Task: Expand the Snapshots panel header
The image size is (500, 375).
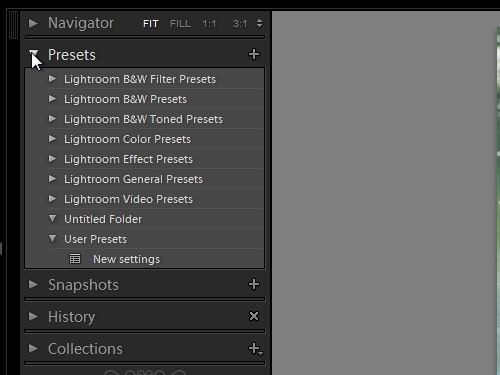Action: [x=33, y=284]
